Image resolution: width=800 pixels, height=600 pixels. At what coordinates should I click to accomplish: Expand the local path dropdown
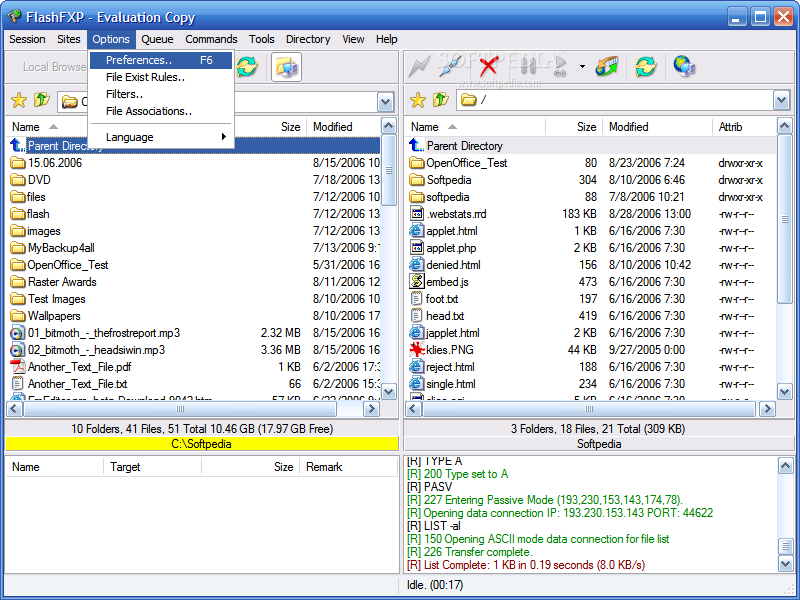385,101
